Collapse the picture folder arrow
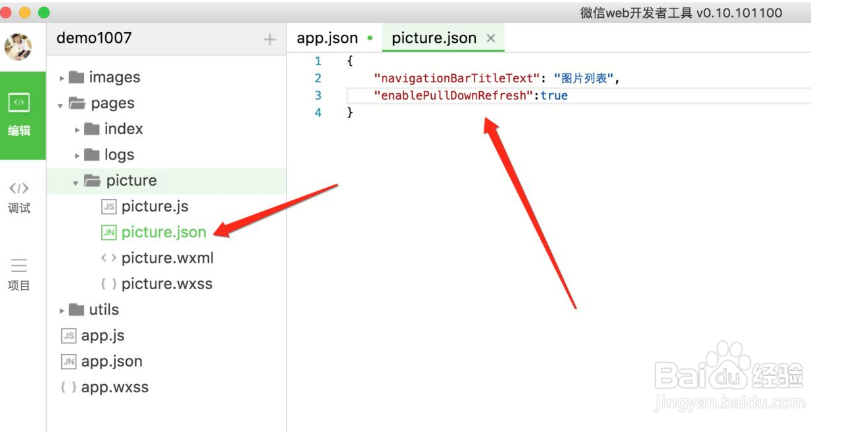The image size is (854, 432). (76, 182)
